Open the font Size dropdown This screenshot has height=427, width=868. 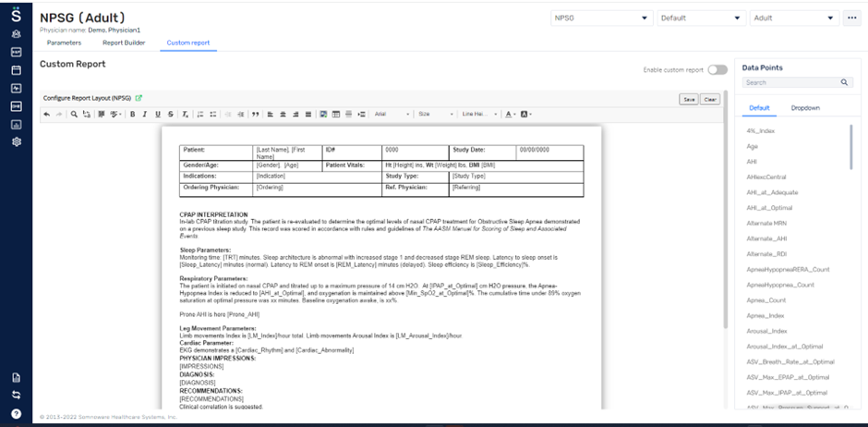coord(436,114)
